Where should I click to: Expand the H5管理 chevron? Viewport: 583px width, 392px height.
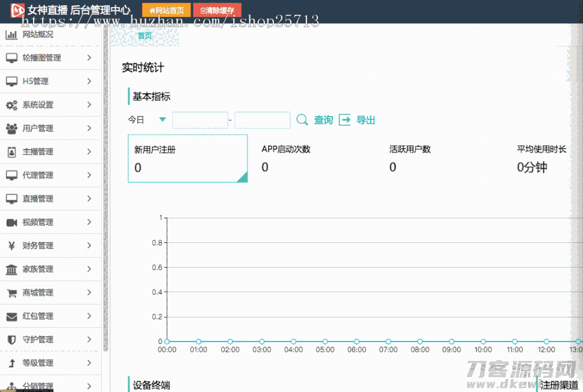point(89,81)
